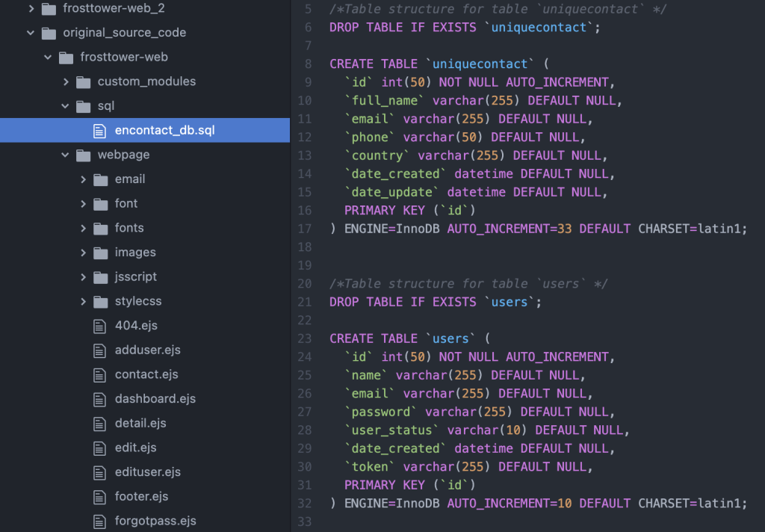Screen dimensions: 765x532
Task: Click the frosttower-web_2 folder icon
Action: (49, 9)
